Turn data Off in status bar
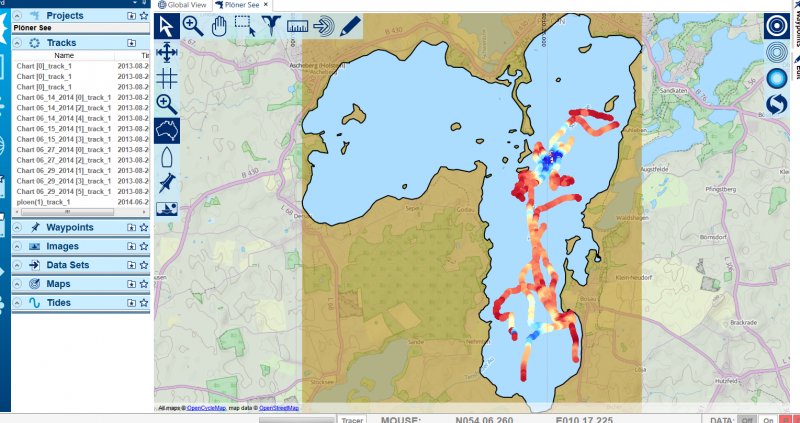800x423 pixels. click(x=745, y=420)
